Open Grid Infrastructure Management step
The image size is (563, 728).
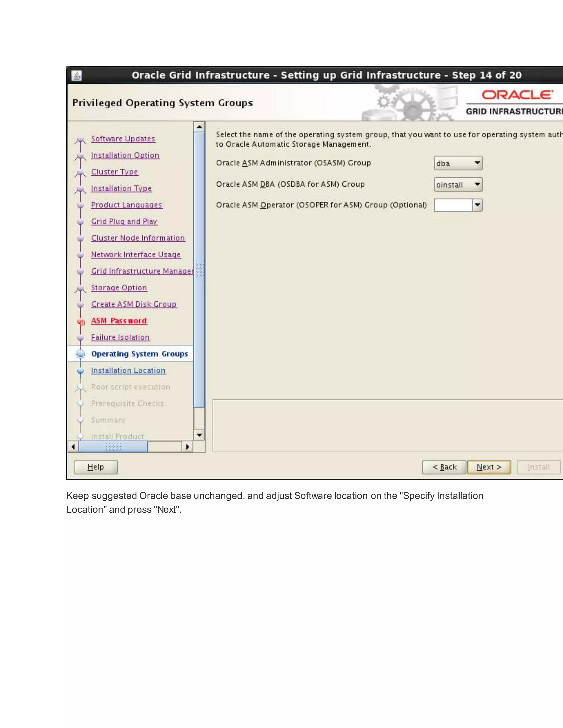click(x=142, y=271)
